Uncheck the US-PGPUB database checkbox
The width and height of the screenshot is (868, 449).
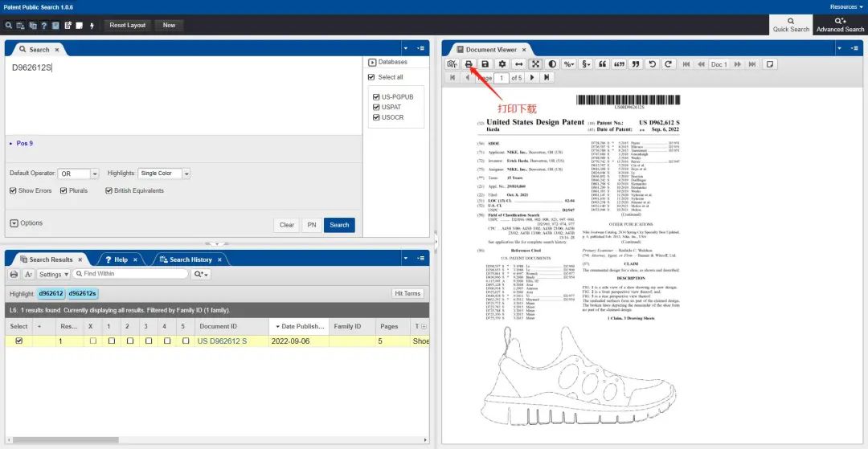[376, 97]
